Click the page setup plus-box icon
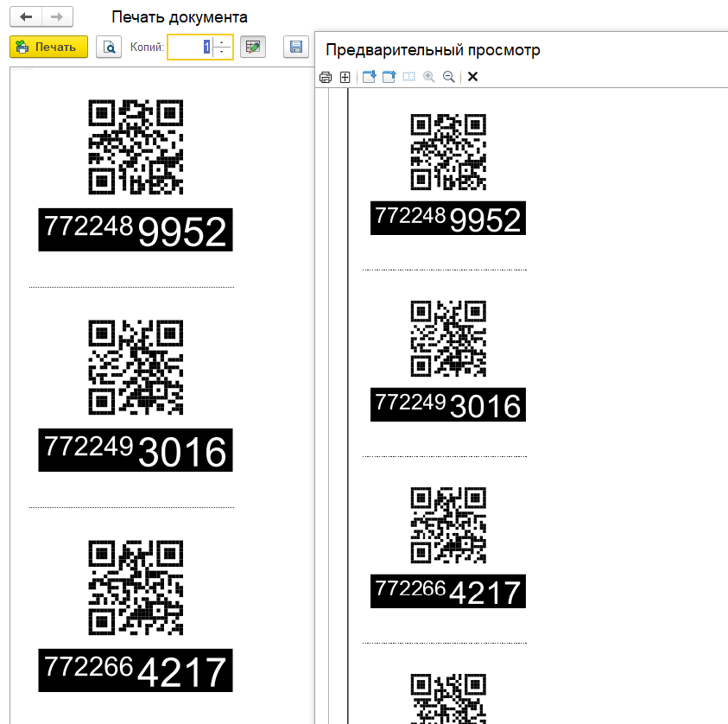728x724 pixels. click(x=345, y=77)
